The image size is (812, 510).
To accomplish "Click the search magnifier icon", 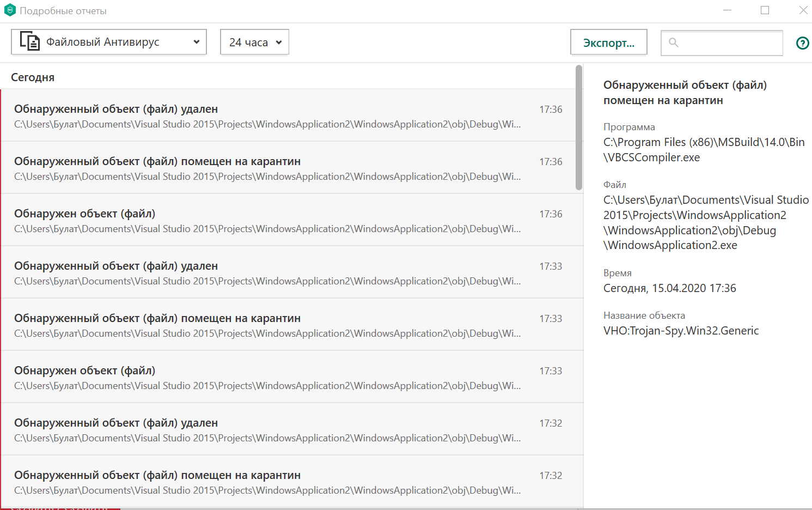I will [674, 42].
